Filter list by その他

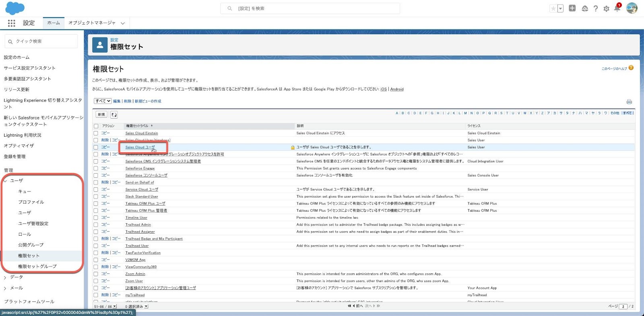pyautogui.click(x=615, y=113)
